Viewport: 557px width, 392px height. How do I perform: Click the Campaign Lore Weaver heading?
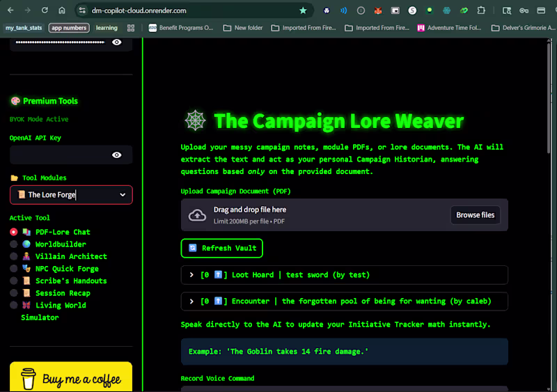click(x=338, y=121)
